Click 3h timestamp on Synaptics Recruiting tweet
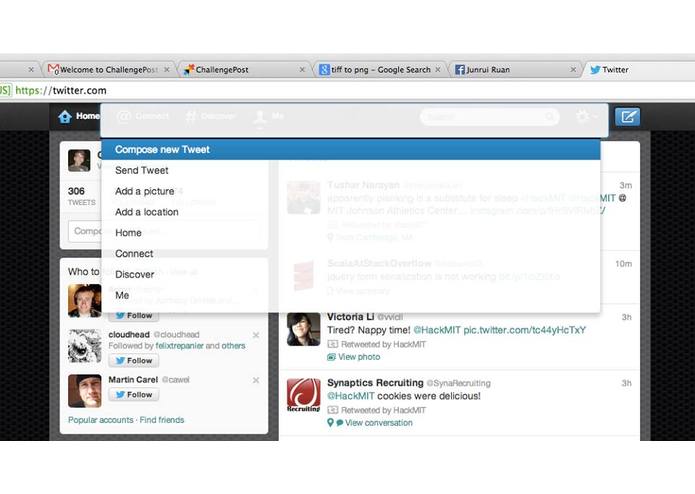695x494 pixels. click(x=626, y=383)
